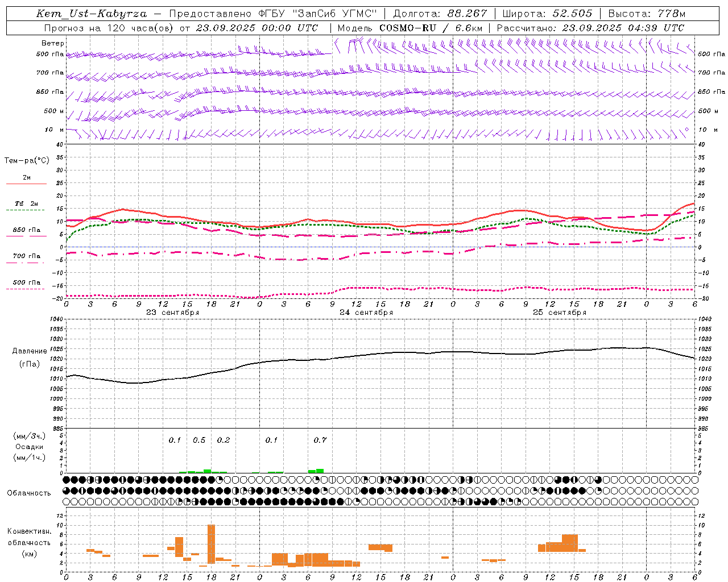Click the "25 сентября" date label
The width and height of the screenshot is (728, 582).
click(560, 313)
